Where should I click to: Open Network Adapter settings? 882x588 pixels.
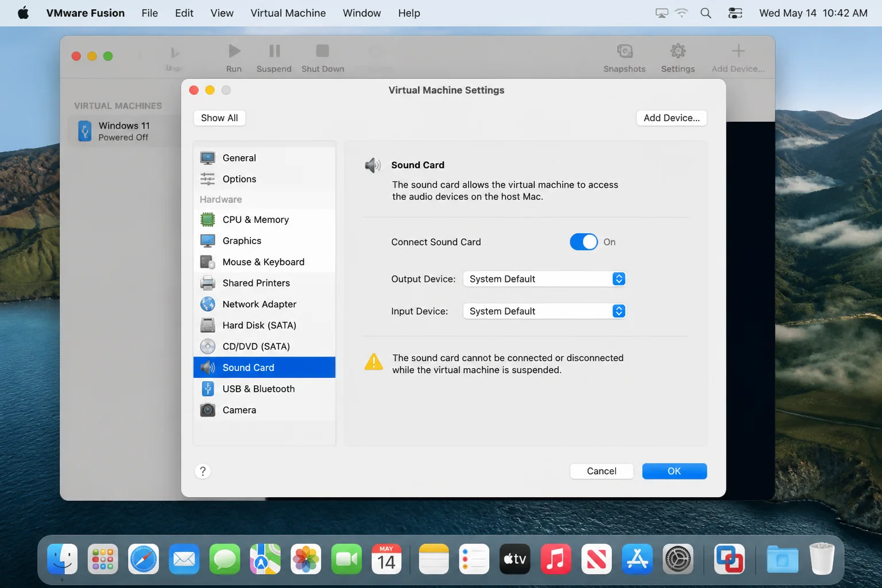coord(264,304)
